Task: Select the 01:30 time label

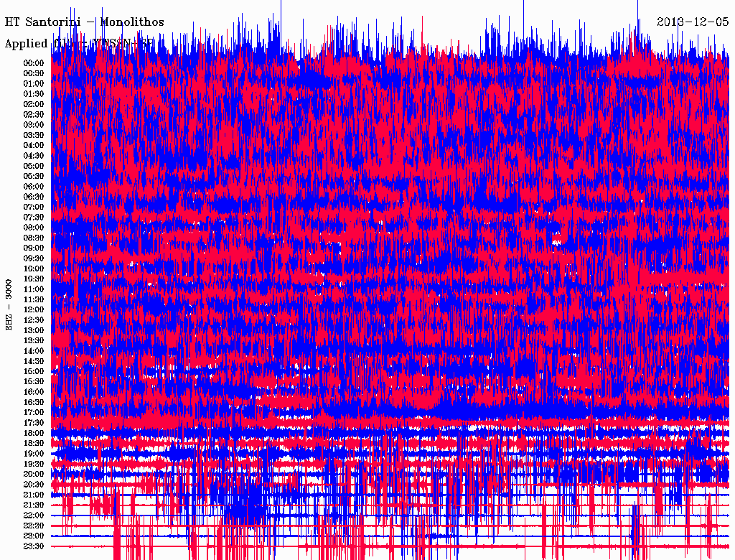Action: pos(34,94)
